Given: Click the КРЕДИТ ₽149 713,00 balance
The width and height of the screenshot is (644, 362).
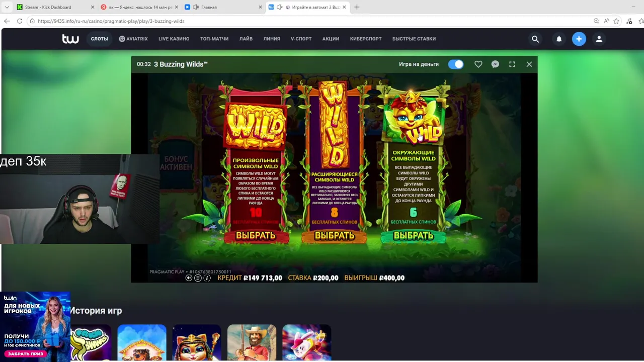Looking at the screenshot, I should click(250, 278).
